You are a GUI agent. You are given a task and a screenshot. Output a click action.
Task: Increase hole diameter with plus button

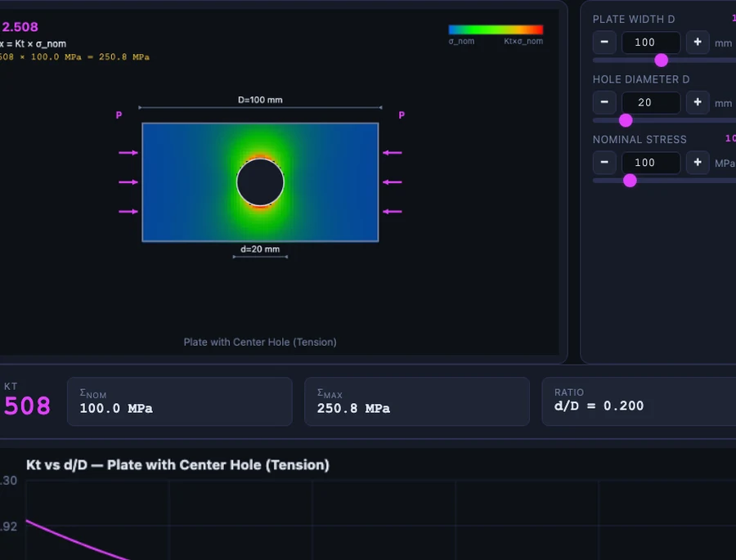tap(698, 102)
